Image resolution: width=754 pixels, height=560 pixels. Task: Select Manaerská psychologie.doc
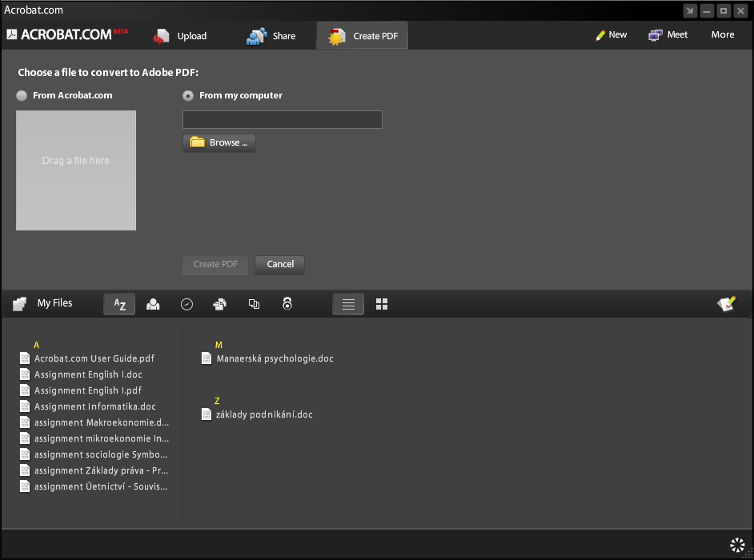(275, 358)
